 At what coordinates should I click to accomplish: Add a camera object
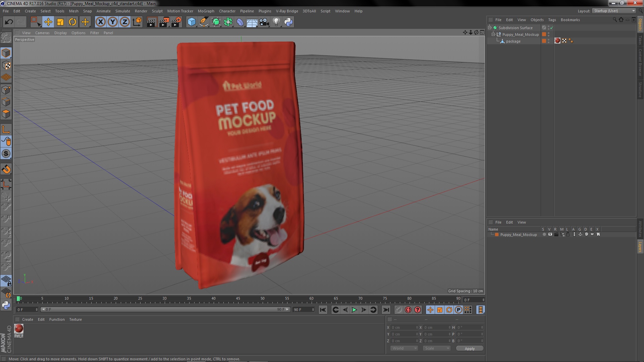click(x=264, y=22)
